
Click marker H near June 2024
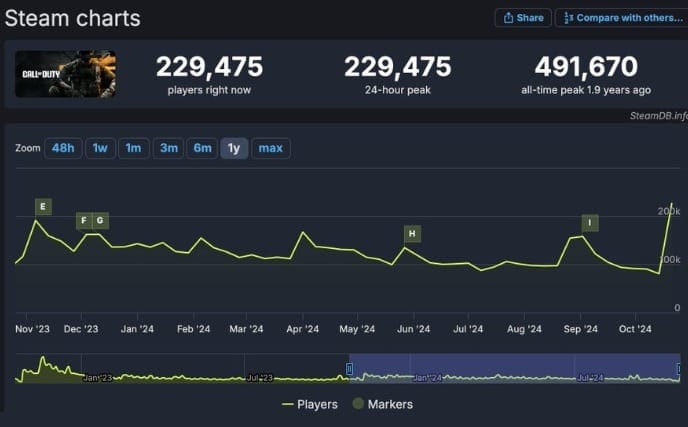pyautogui.click(x=411, y=234)
